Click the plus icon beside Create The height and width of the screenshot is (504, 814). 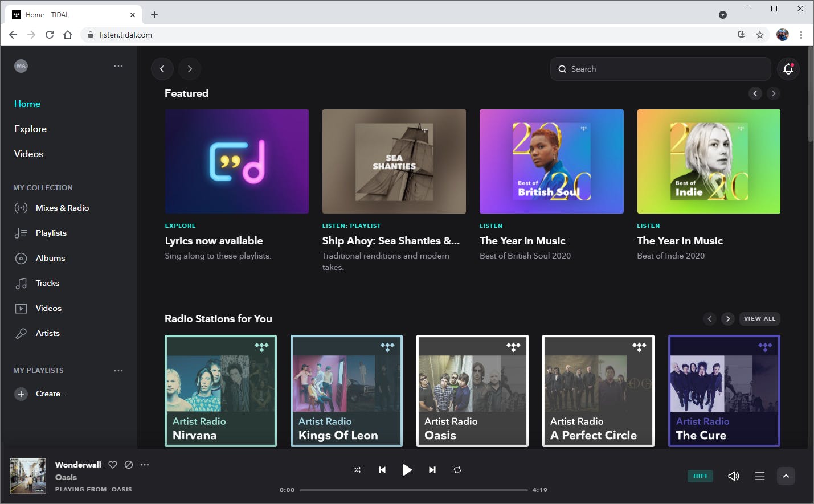point(21,394)
